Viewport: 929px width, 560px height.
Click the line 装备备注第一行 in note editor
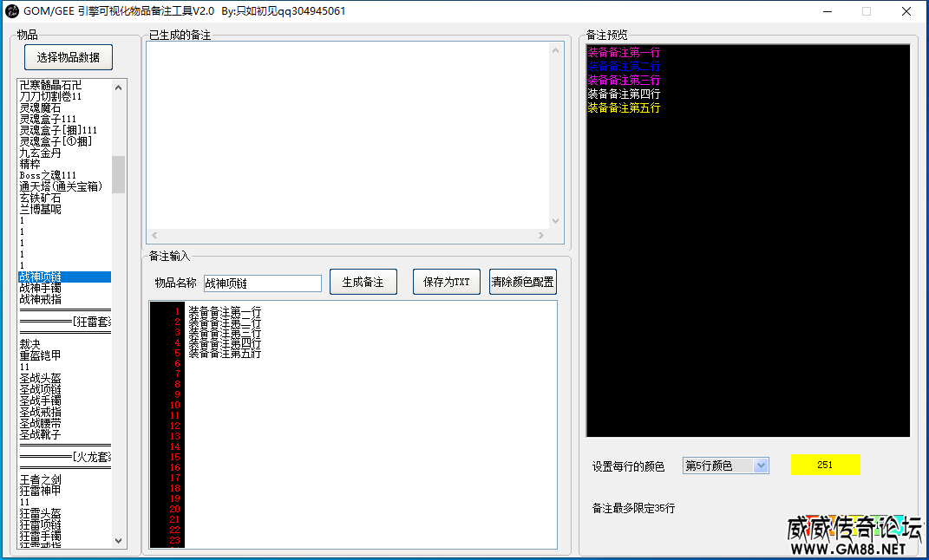point(225,311)
